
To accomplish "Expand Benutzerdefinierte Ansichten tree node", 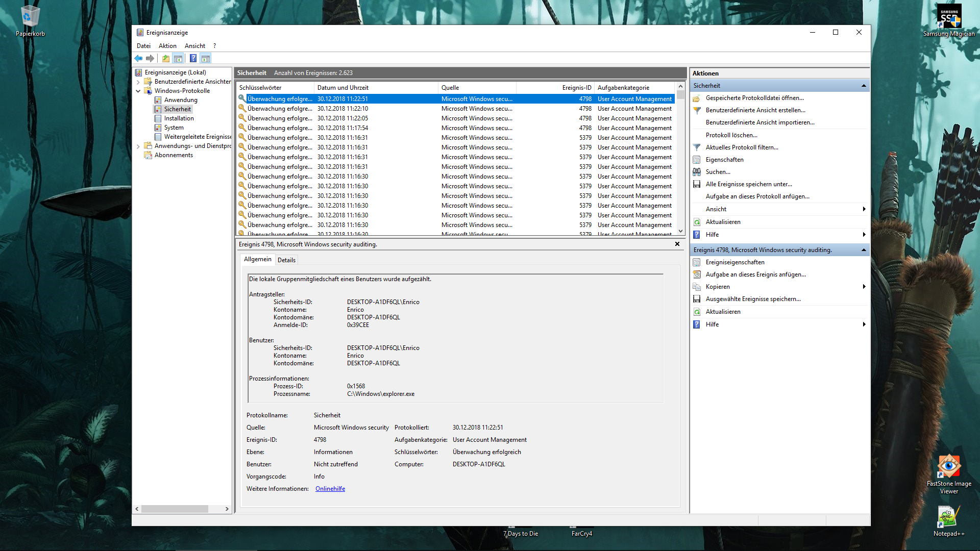I will pyautogui.click(x=138, y=82).
